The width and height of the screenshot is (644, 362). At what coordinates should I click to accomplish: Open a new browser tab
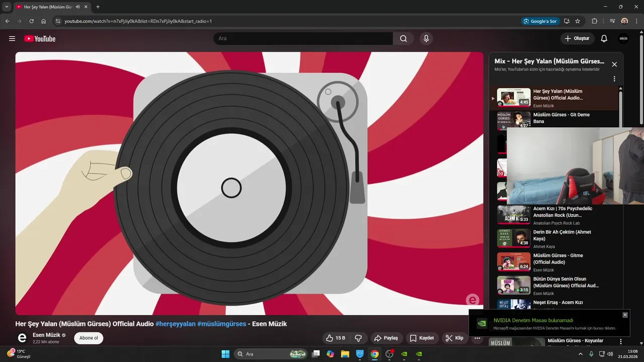click(98, 7)
